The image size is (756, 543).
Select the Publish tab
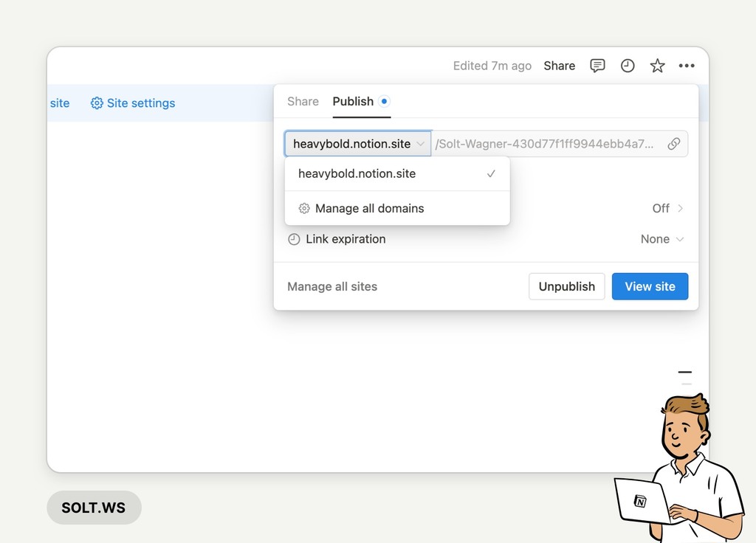coord(352,102)
